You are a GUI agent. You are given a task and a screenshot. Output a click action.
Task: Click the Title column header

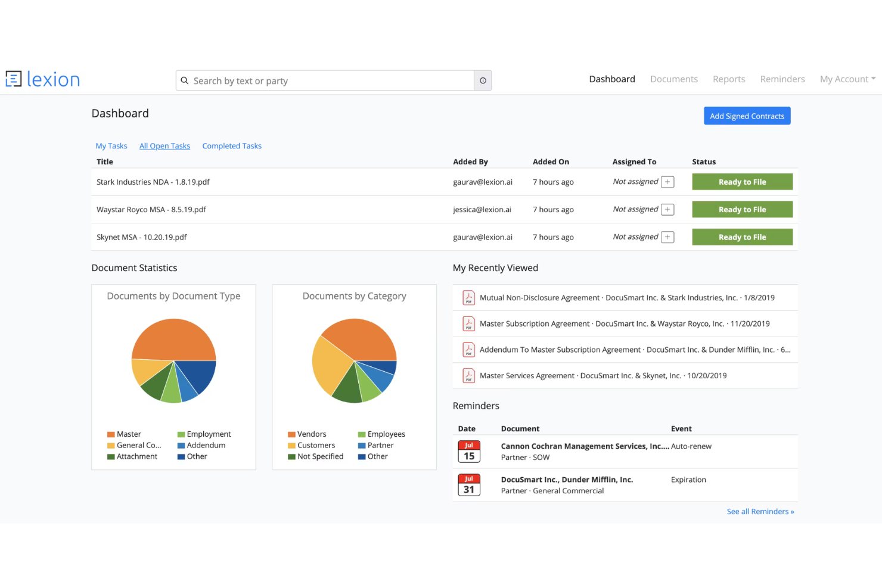[105, 161]
